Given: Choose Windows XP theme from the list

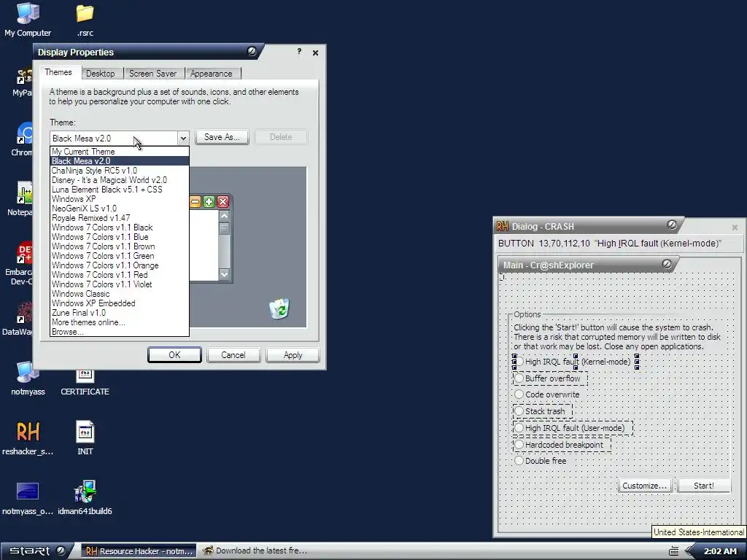Looking at the screenshot, I should 120,199.
